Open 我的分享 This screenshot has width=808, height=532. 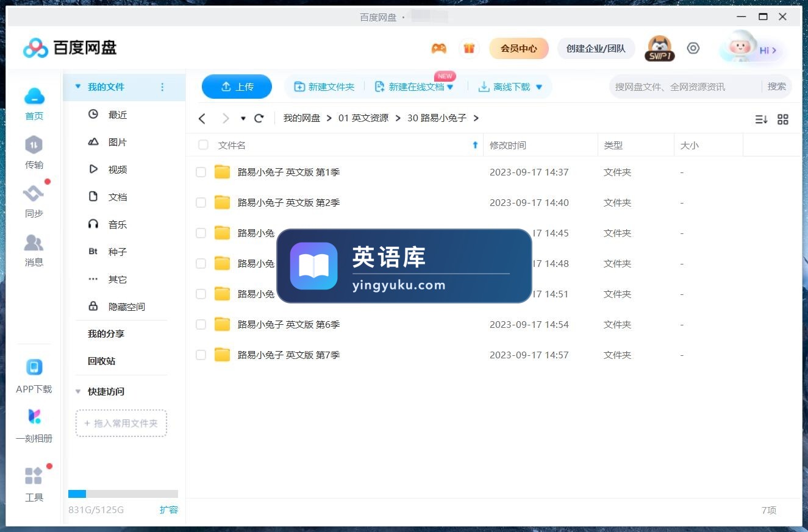(106, 334)
